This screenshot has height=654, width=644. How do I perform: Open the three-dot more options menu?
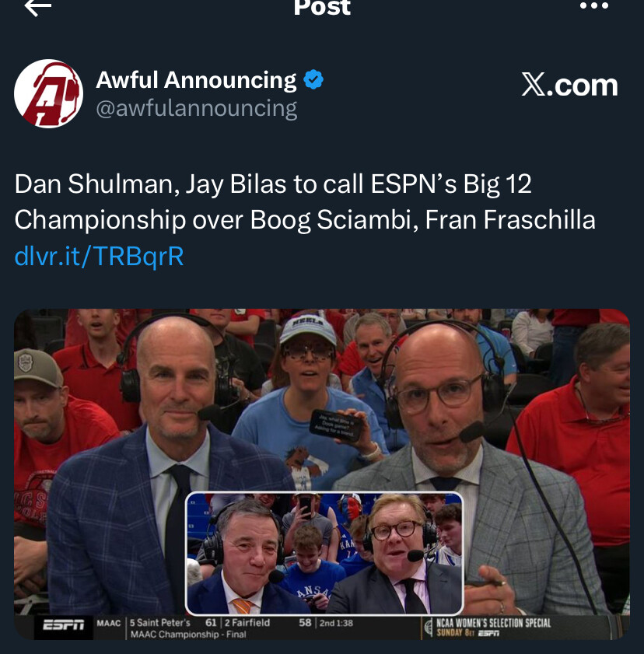pos(594,6)
